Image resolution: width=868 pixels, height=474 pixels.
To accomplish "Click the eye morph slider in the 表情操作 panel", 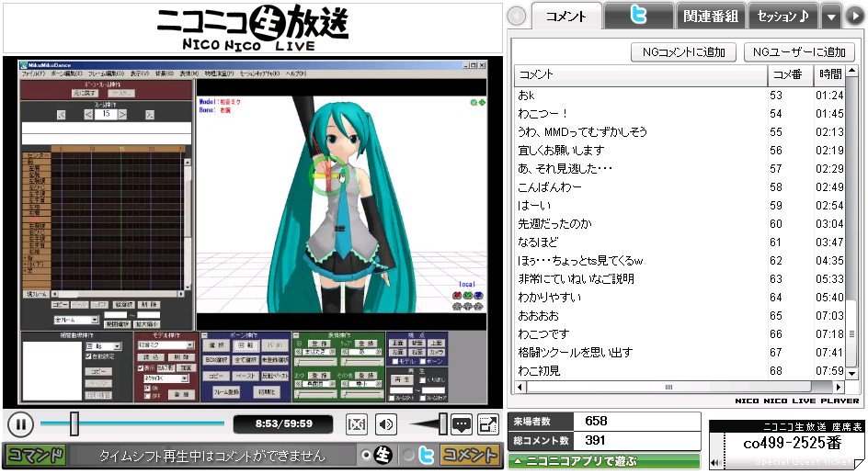I will (316, 362).
